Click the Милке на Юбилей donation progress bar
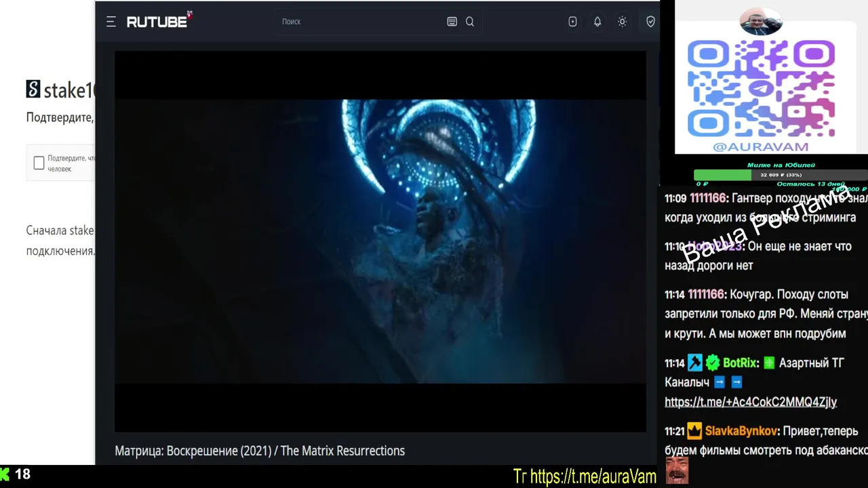The image size is (868, 488). [781, 175]
